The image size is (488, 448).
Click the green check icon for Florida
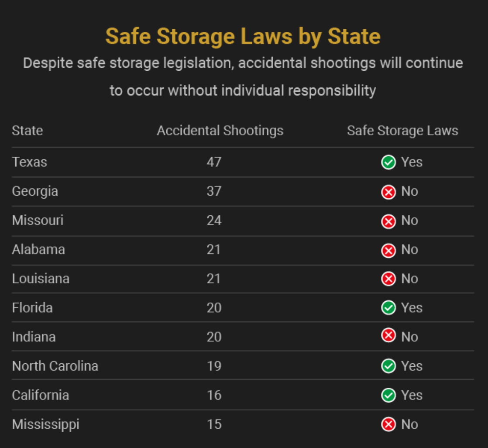[x=388, y=308]
